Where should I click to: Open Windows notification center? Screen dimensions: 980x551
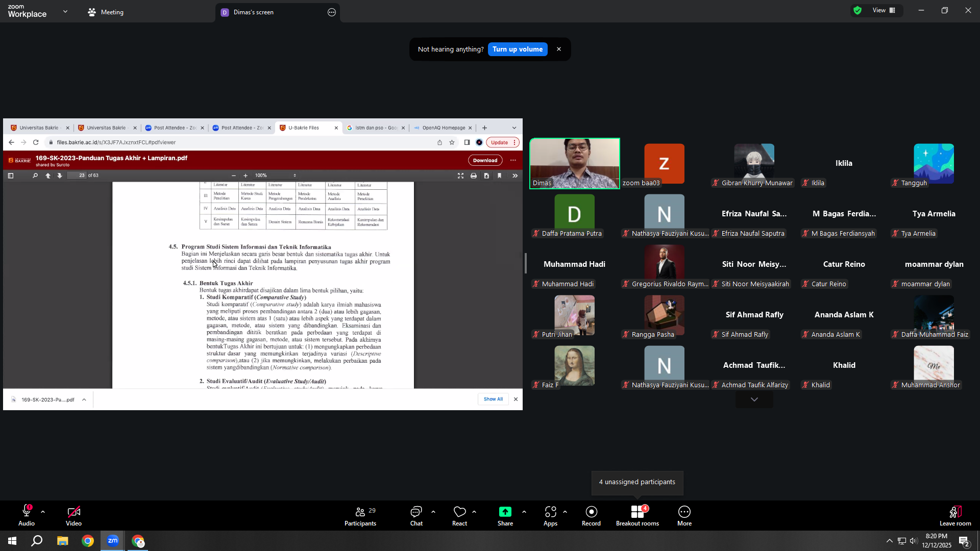pyautogui.click(x=964, y=541)
